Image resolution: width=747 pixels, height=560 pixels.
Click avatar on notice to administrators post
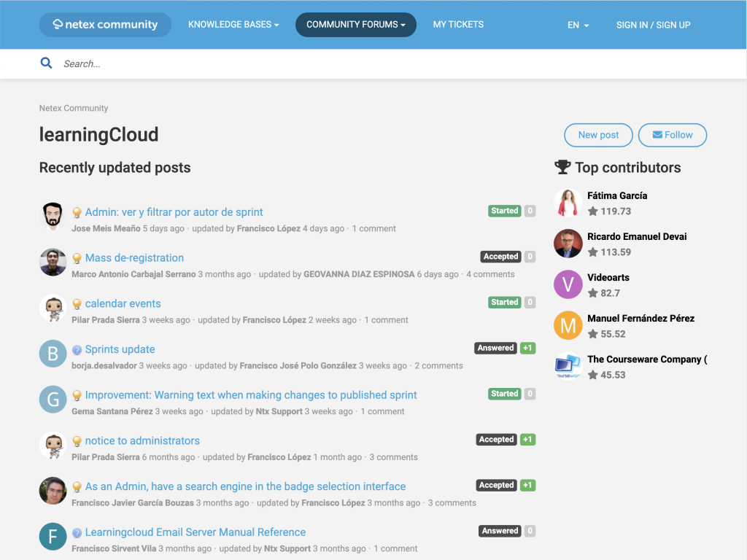pyautogui.click(x=53, y=445)
